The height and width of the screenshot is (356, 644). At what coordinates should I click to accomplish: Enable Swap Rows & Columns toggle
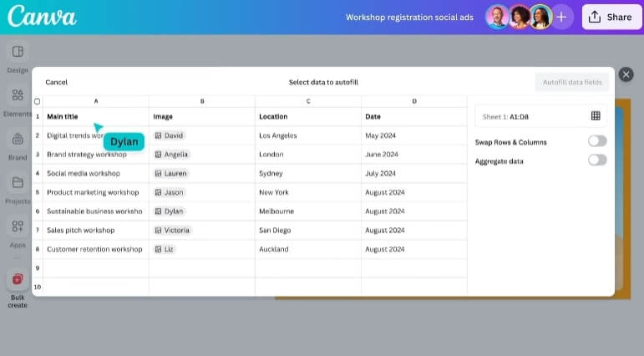pos(597,141)
